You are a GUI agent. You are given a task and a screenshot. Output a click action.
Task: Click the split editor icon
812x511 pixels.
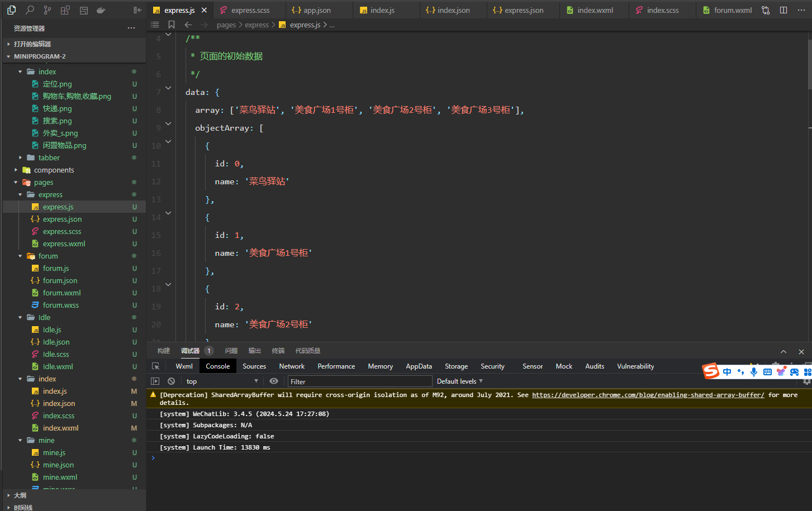pos(783,10)
